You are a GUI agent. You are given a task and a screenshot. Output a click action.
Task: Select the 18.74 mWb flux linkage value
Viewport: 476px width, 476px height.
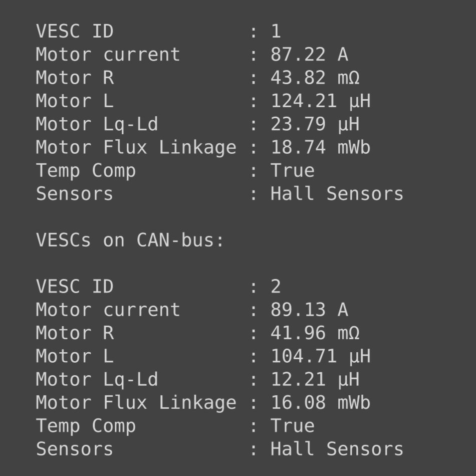(x=320, y=147)
